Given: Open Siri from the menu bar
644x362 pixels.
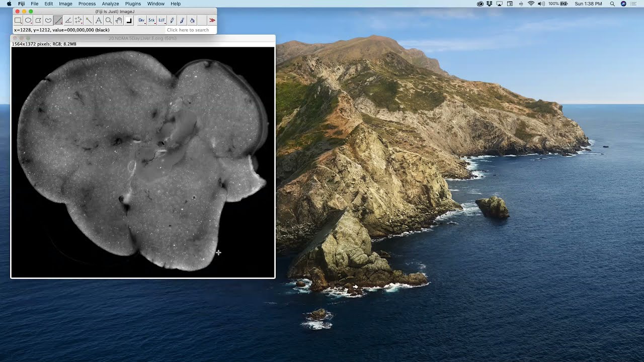Looking at the screenshot, I should coord(623,4).
